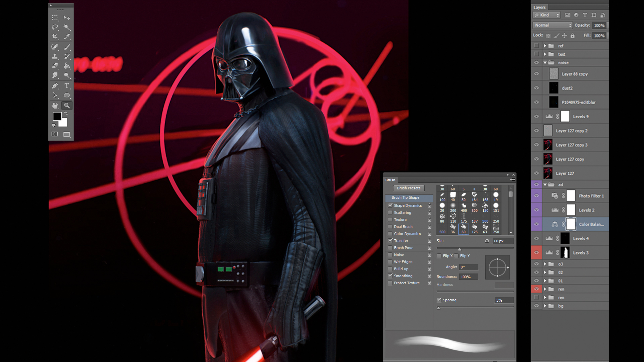Filter layers by type layers icon
Viewport: 644px width, 362px height.
coord(585,15)
